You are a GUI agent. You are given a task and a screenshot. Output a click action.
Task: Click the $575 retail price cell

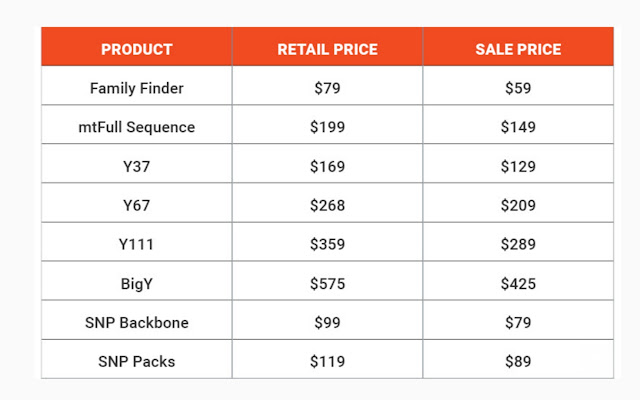click(x=327, y=284)
